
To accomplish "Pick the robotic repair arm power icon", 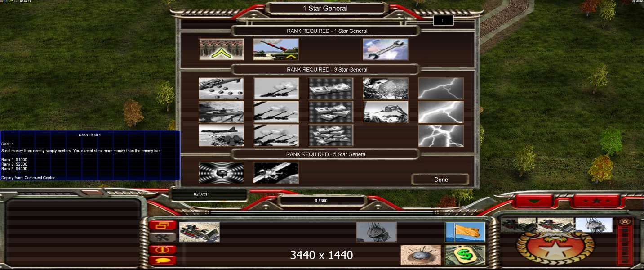I will [x=386, y=112].
